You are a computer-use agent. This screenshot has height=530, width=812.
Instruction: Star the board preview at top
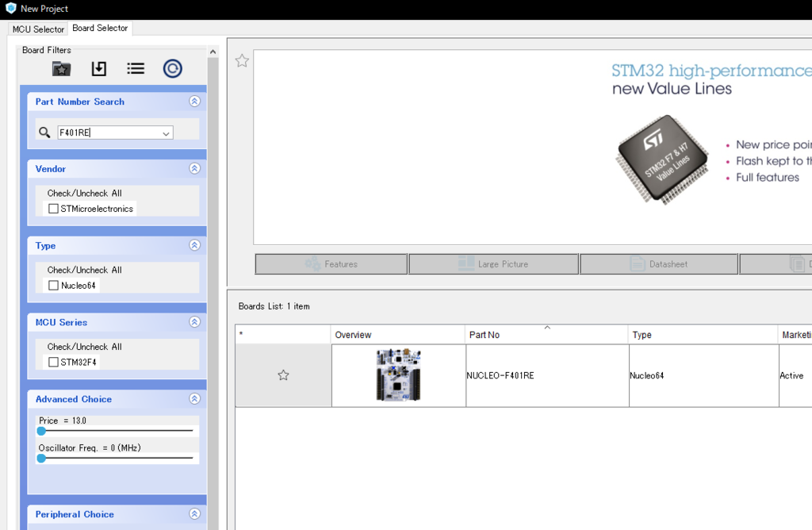tap(242, 60)
